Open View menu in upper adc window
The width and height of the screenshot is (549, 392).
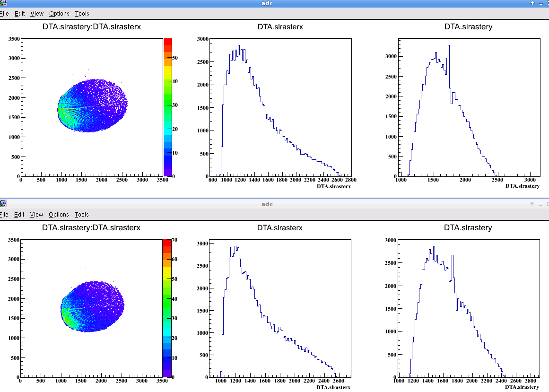pyautogui.click(x=37, y=14)
